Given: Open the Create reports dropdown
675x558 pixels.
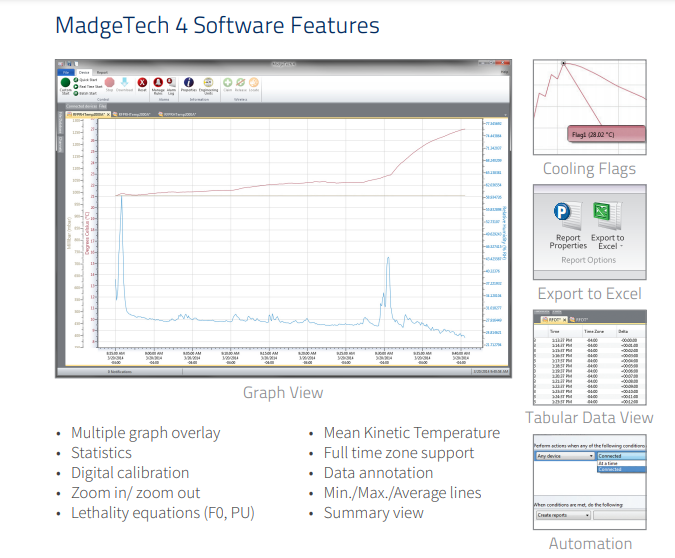Looking at the screenshot, I should [563, 515].
